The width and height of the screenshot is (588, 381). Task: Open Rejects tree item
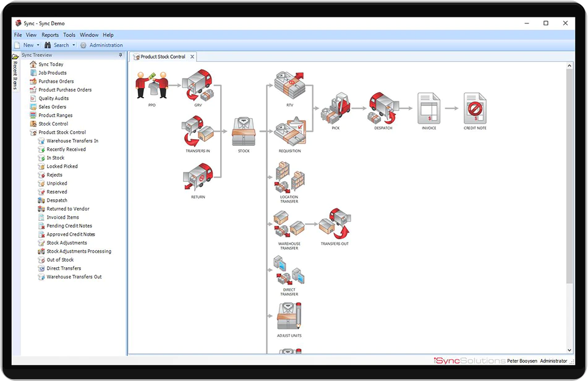pyautogui.click(x=54, y=175)
